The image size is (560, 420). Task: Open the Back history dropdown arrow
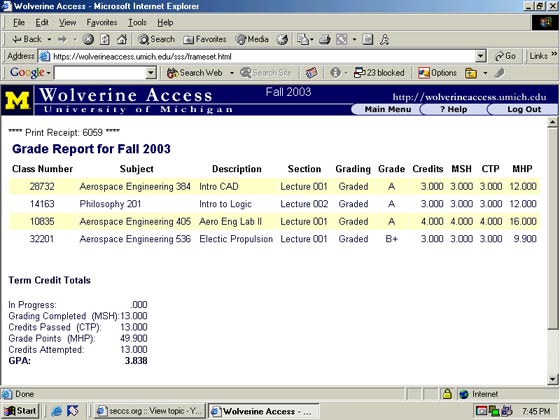pos(49,39)
